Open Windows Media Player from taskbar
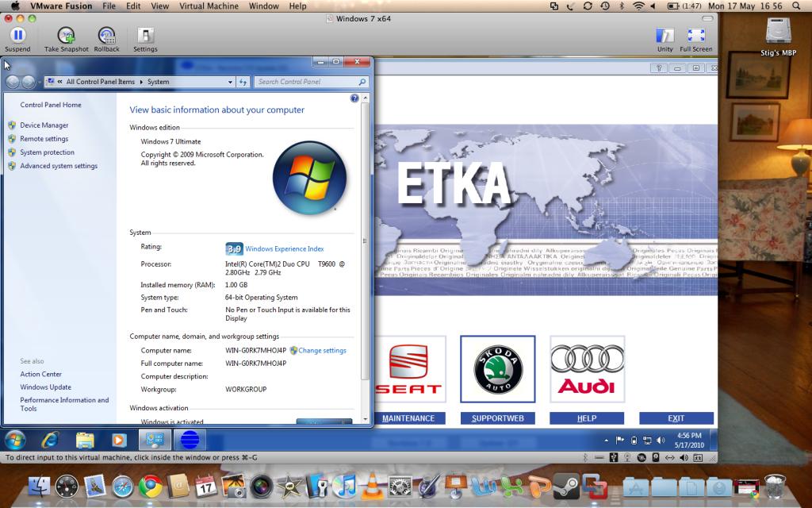Screen dimensions: 812x508 (x=119, y=440)
